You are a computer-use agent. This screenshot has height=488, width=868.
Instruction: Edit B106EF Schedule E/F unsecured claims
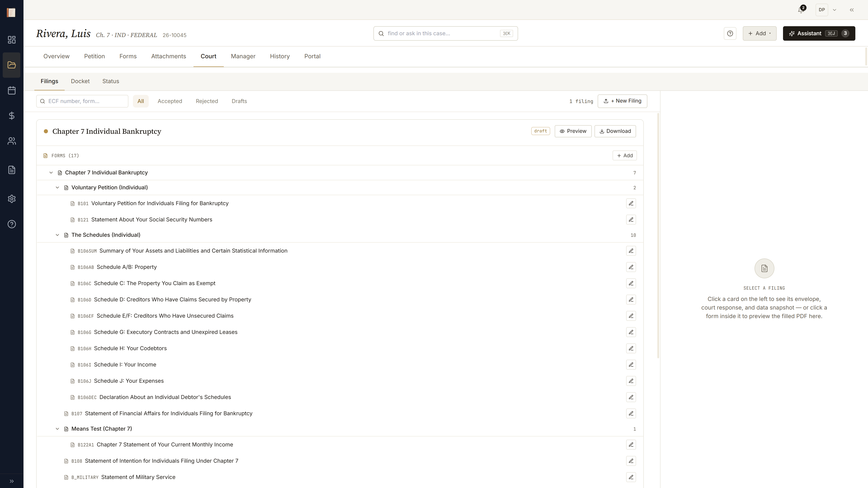631,316
